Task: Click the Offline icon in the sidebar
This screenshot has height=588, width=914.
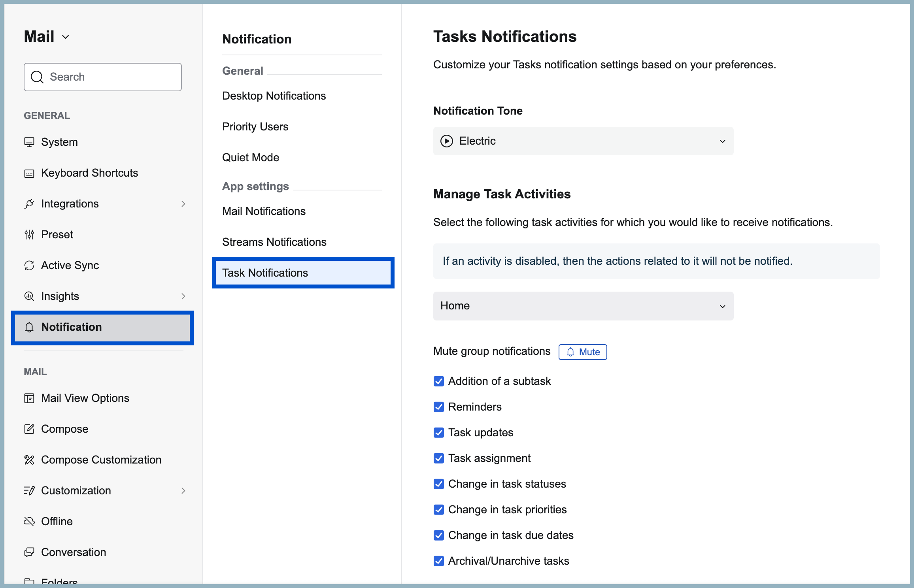Action: tap(29, 521)
